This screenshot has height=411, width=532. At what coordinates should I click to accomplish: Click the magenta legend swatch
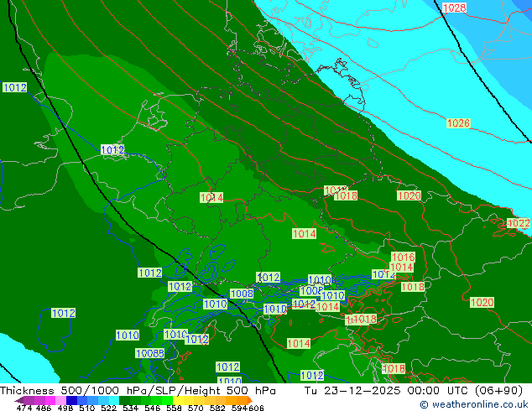(x=50, y=400)
